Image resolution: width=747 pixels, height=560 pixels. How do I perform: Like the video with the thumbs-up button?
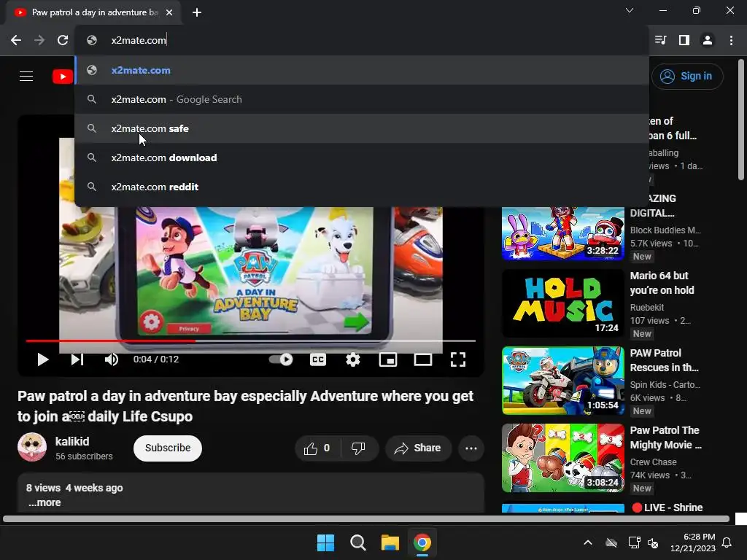[x=318, y=448]
